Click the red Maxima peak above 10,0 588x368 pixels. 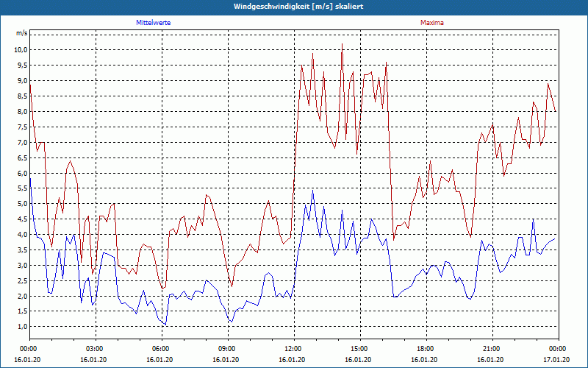(x=342, y=44)
